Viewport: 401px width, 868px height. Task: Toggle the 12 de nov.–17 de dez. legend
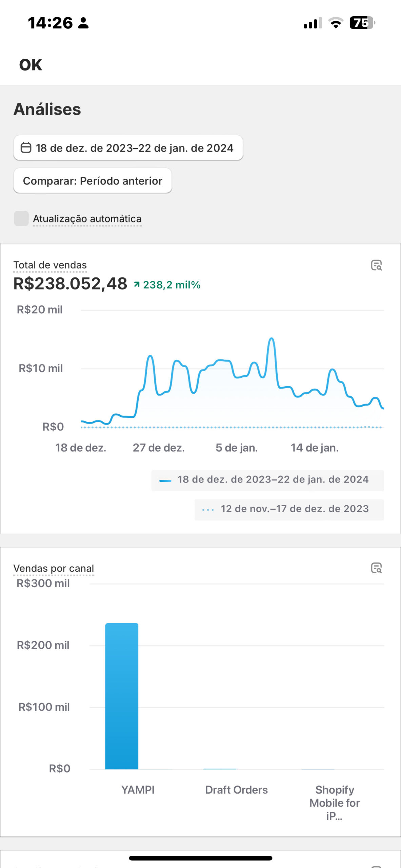(289, 509)
